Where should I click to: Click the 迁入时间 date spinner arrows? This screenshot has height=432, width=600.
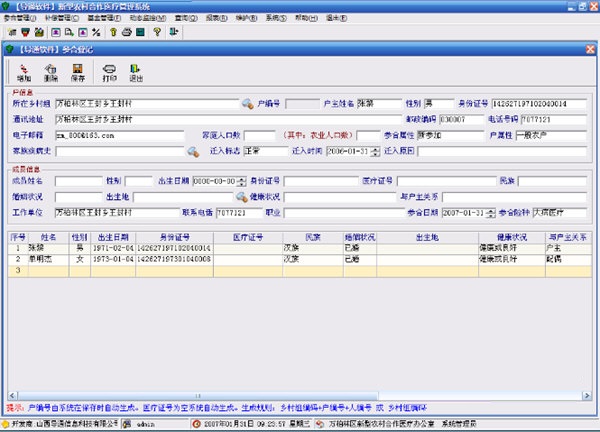click(x=375, y=152)
